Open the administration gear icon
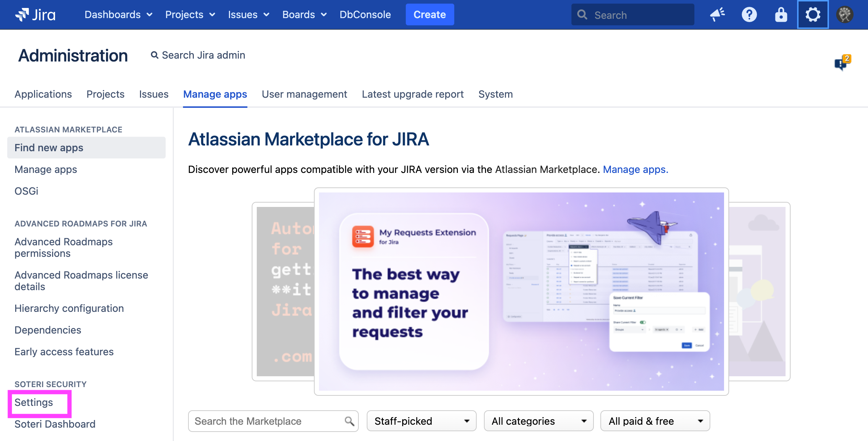This screenshot has height=441, width=868. pos(813,14)
